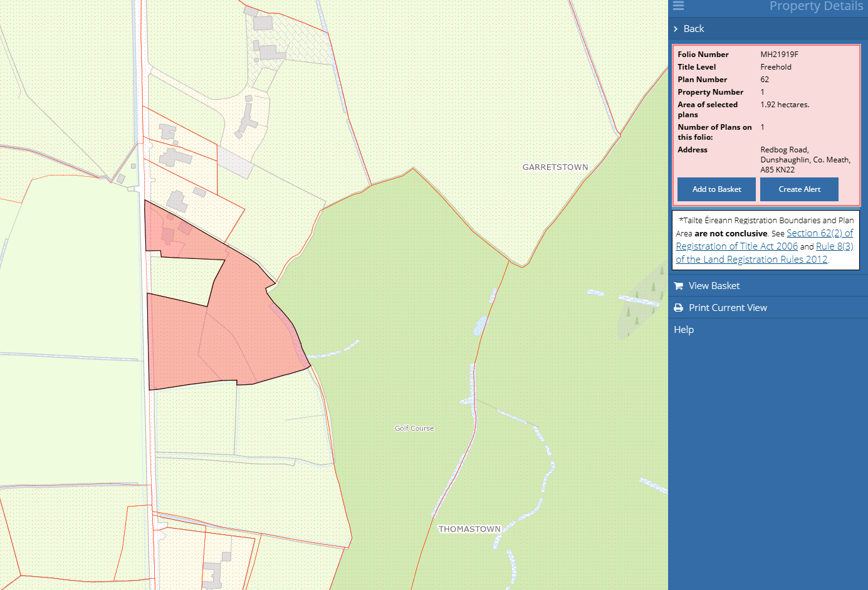Open the hamburger menu icon
Image resolution: width=868 pixels, height=590 pixels.
[678, 6]
